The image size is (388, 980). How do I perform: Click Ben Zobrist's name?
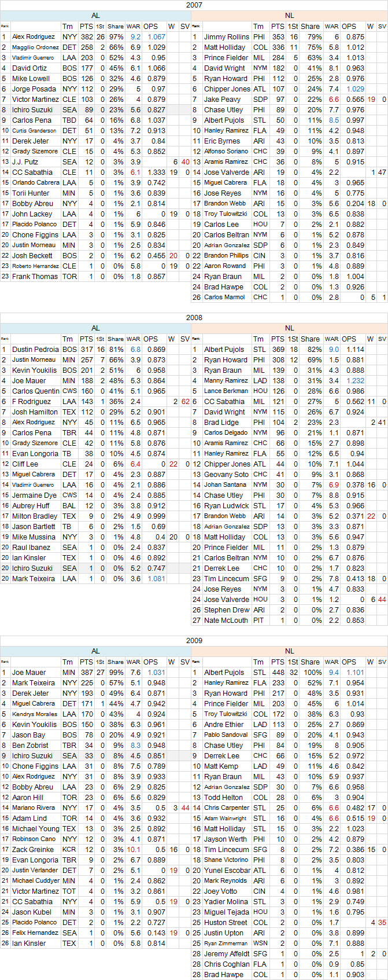(30, 746)
